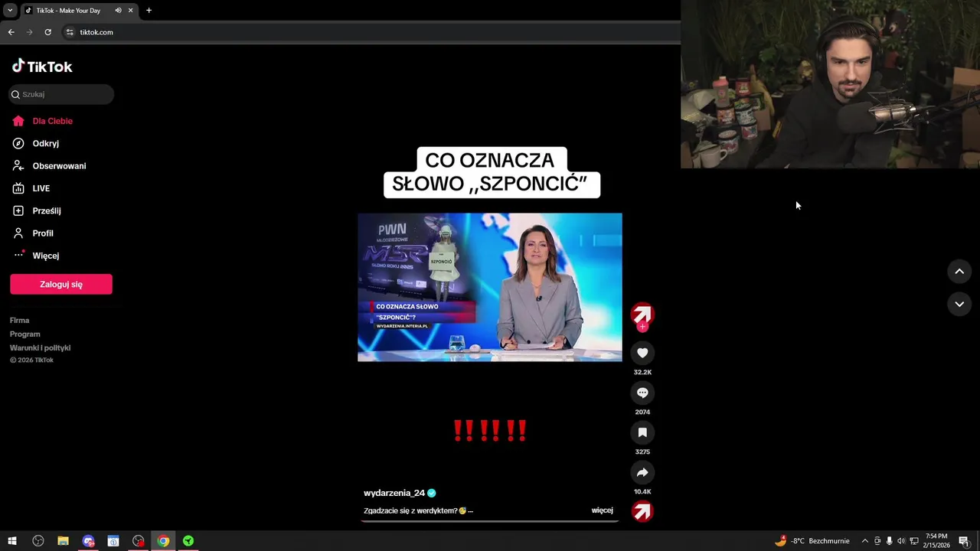Open the Profil page

tap(42, 233)
